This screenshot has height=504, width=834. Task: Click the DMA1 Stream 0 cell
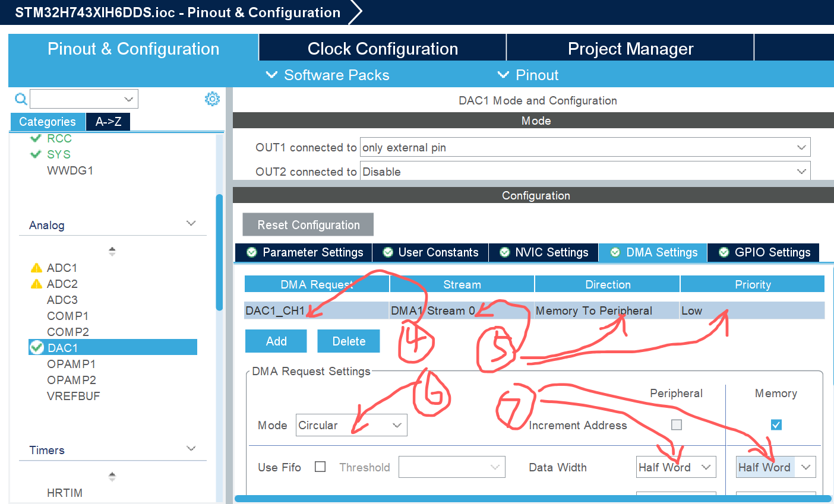(x=462, y=310)
